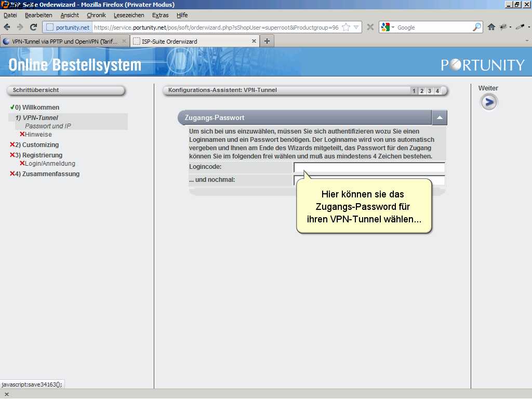Close the ISP-Suite Orderwizard tab
This screenshot has height=399, width=532.
[x=254, y=41]
